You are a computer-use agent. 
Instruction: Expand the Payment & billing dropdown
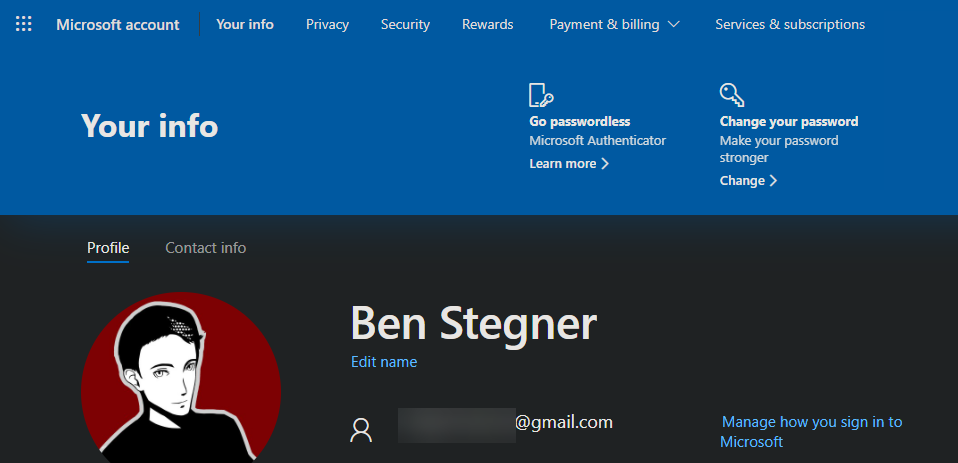click(x=614, y=24)
